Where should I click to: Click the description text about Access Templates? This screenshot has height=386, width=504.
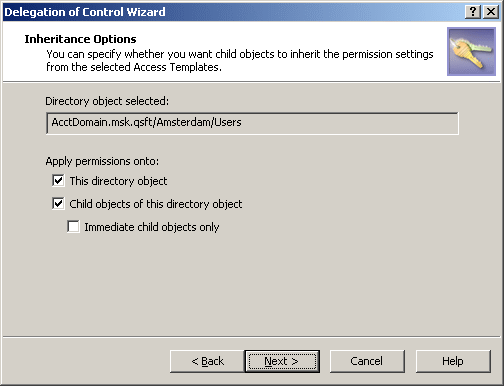239,61
